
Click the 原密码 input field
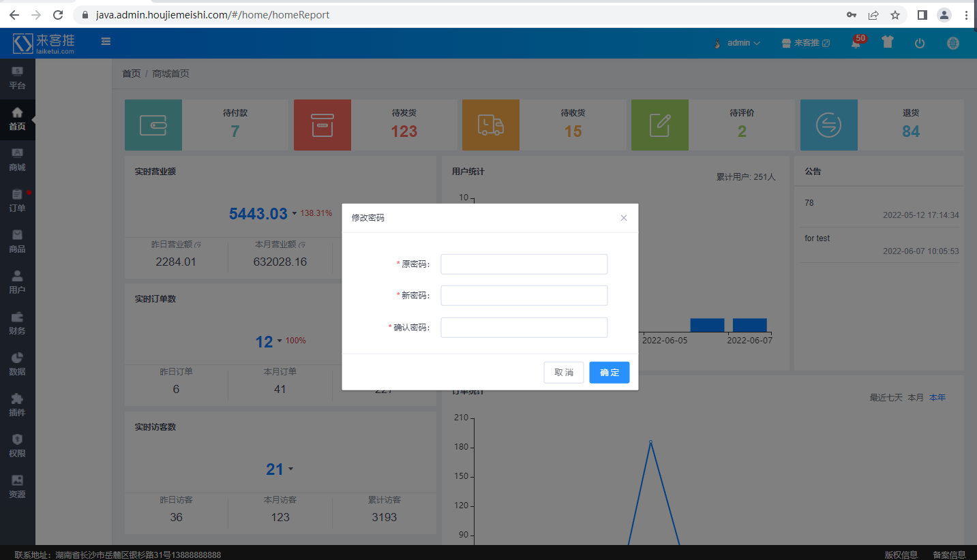click(524, 264)
